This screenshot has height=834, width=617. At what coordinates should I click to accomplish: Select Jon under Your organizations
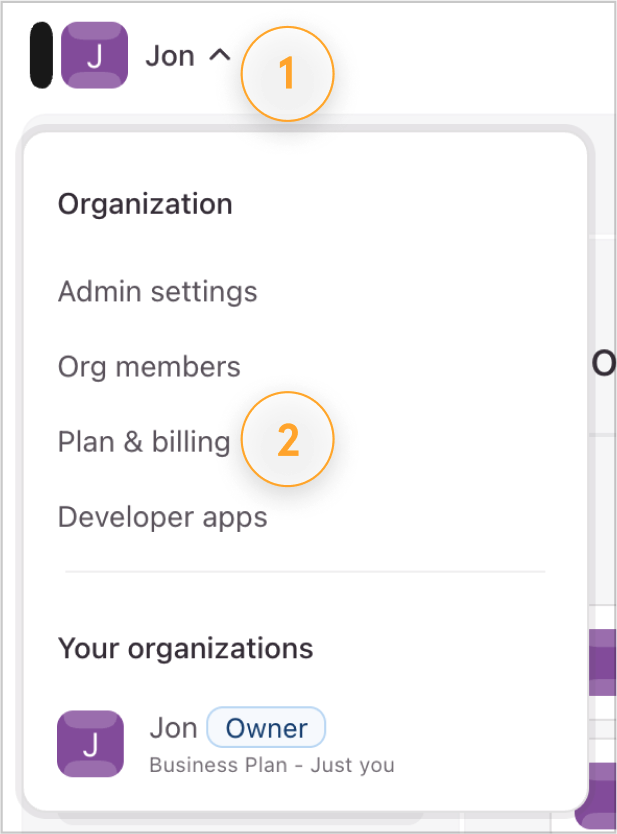(x=173, y=728)
